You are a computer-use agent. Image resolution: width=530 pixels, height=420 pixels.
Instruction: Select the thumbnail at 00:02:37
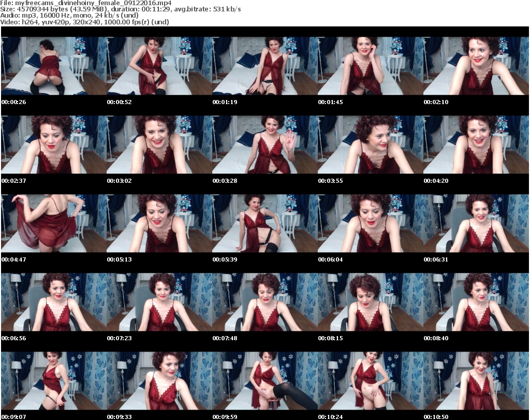click(54, 144)
